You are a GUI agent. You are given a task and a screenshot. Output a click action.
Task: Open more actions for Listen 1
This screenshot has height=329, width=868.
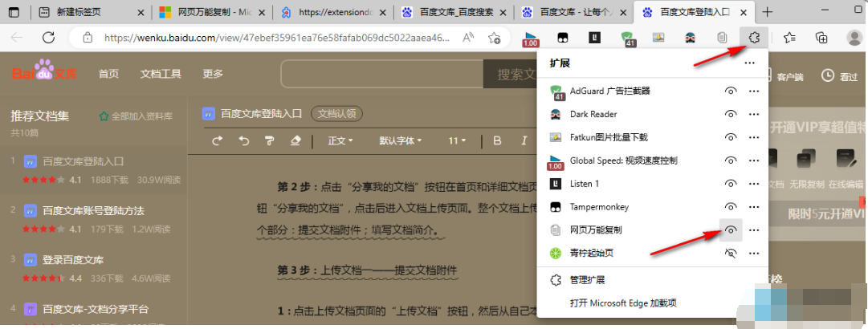point(753,184)
